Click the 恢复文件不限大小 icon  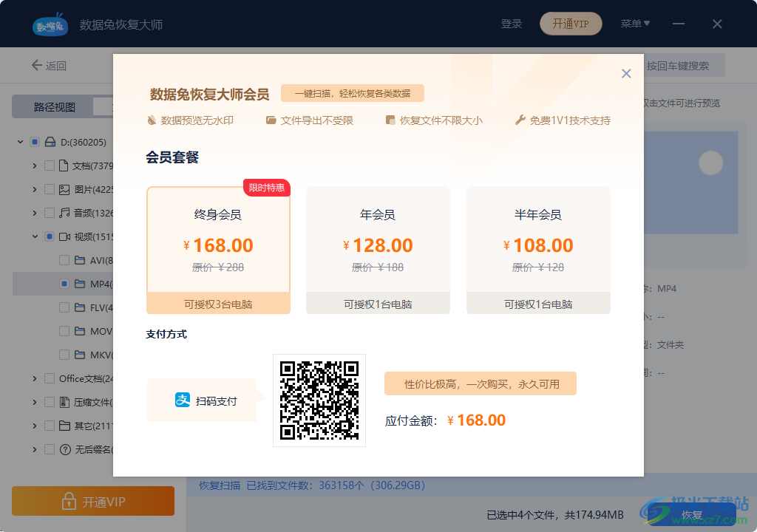[390, 120]
